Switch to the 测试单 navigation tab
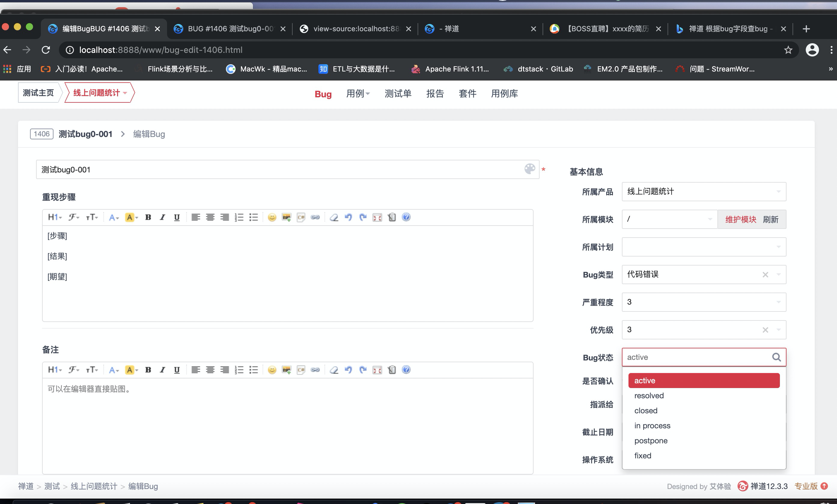The width and height of the screenshot is (837, 504). tap(398, 93)
